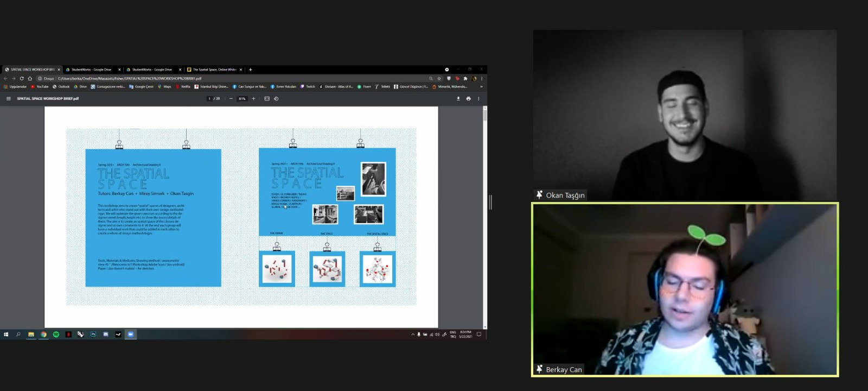Close the SPATIAL SPACE WORKSHOP BRIEF tab
The width and height of the screenshot is (868, 391).
59,70
